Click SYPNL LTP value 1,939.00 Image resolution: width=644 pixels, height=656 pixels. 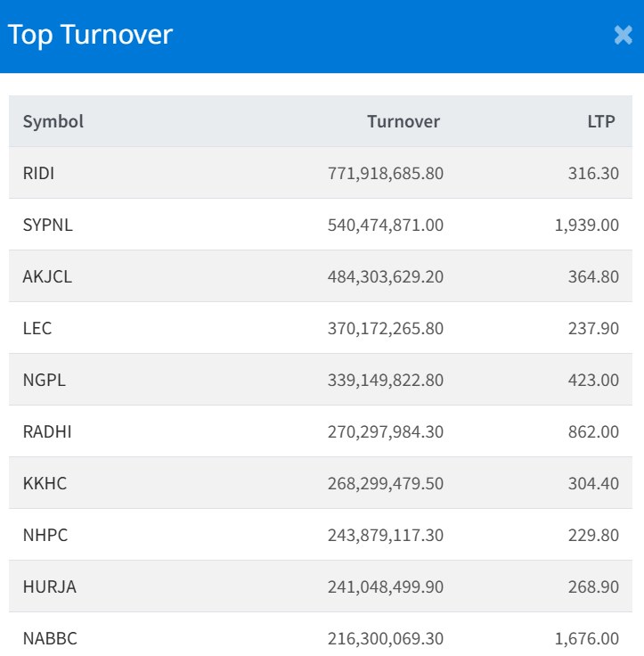pos(586,225)
